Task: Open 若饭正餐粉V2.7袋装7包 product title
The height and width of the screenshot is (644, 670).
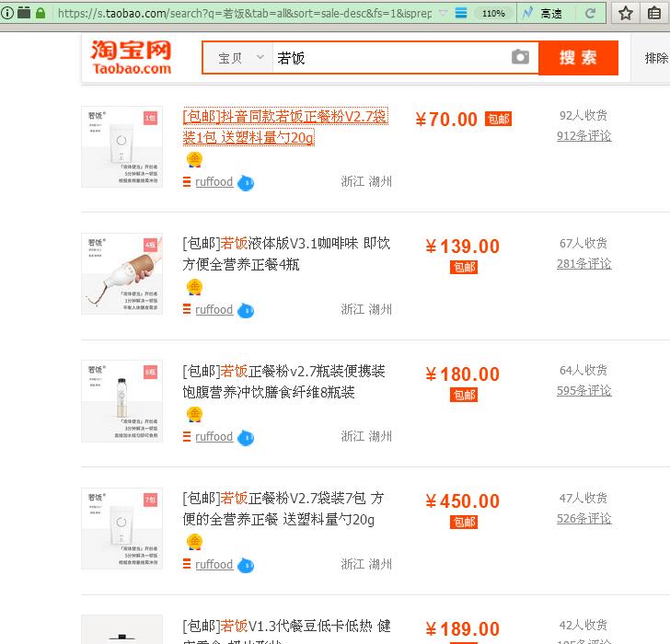Action: pos(283,509)
